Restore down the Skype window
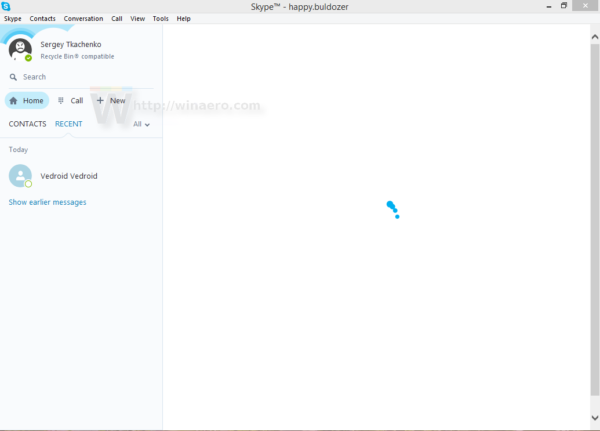Screen dimensions: 600x431 point(564,6)
